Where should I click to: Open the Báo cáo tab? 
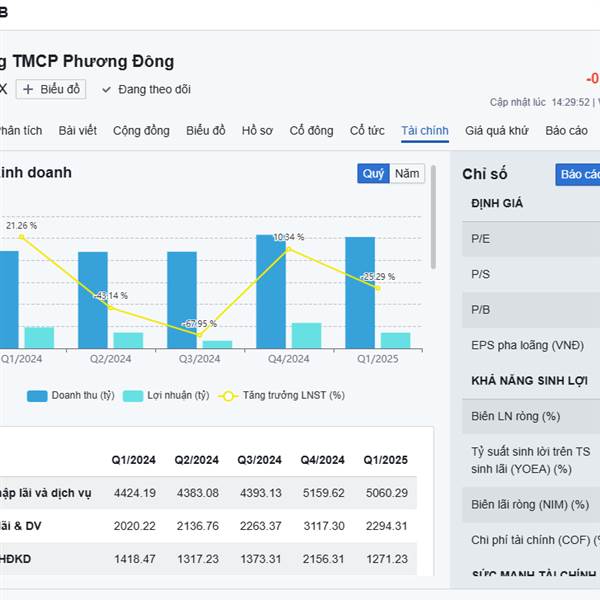coord(566,130)
